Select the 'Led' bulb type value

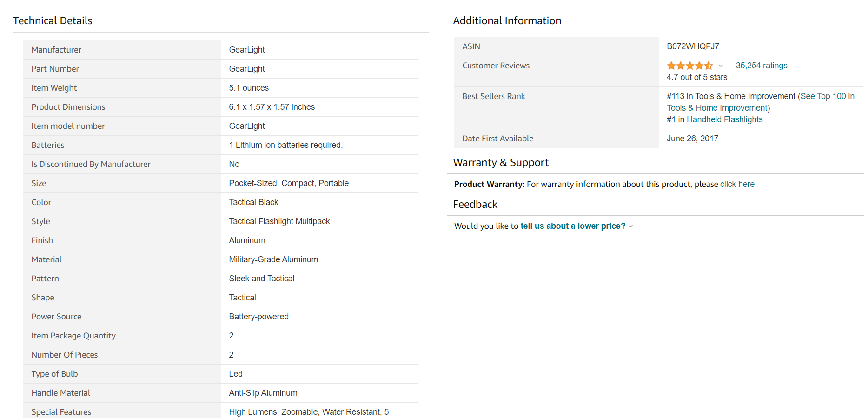pyautogui.click(x=236, y=374)
